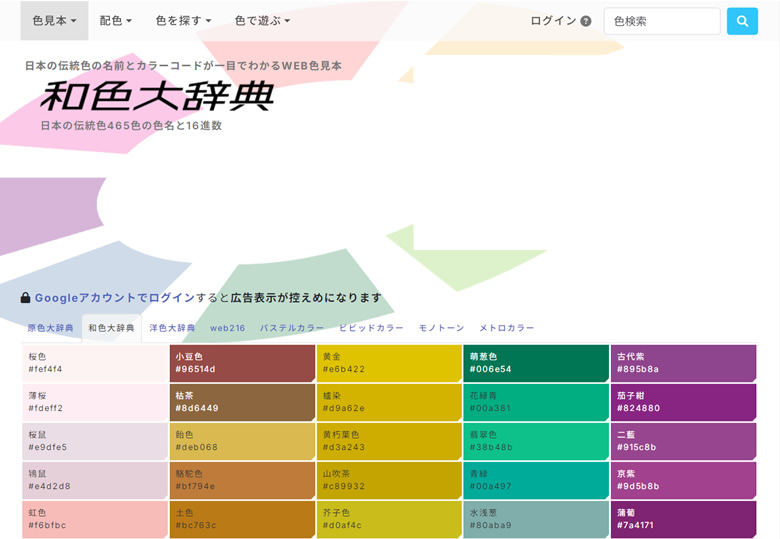Open the 色見本 dropdown menu

(x=54, y=21)
